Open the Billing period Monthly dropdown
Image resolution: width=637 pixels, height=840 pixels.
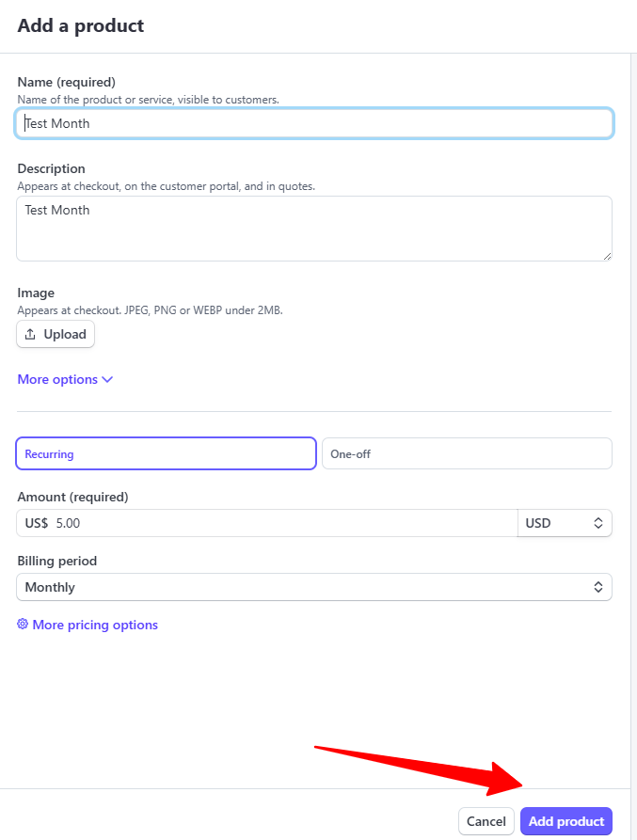pyautogui.click(x=313, y=587)
